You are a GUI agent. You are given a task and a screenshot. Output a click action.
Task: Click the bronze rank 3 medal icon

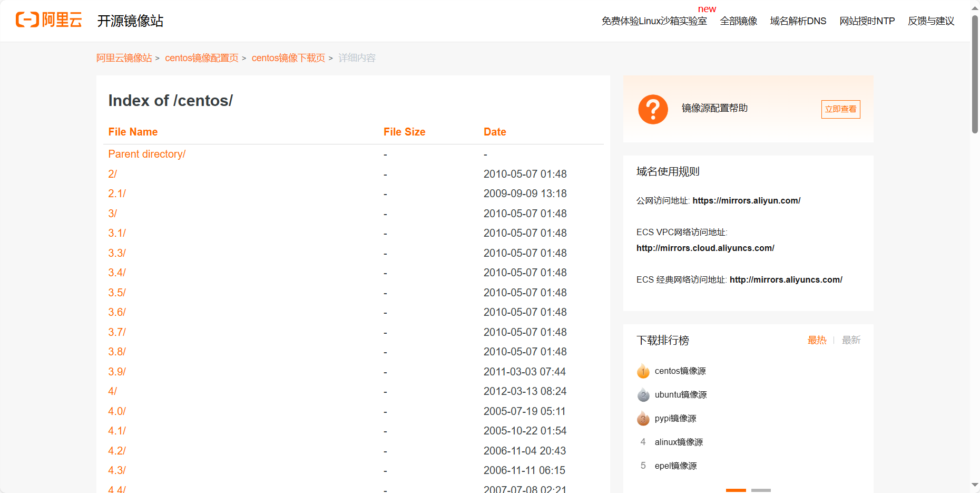click(x=643, y=419)
